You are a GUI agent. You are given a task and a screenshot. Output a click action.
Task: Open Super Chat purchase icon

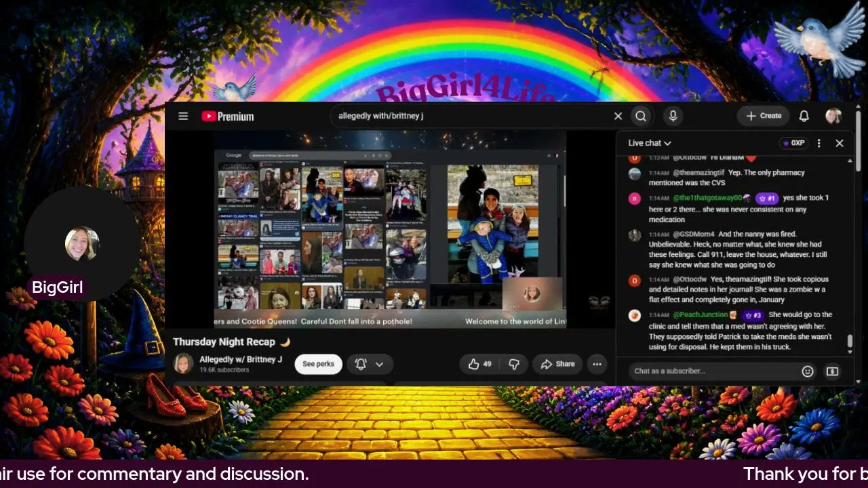pyautogui.click(x=832, y=371)
